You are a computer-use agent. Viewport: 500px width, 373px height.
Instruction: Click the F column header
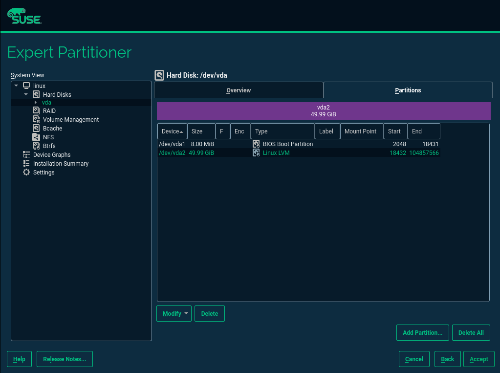[223, 131]
